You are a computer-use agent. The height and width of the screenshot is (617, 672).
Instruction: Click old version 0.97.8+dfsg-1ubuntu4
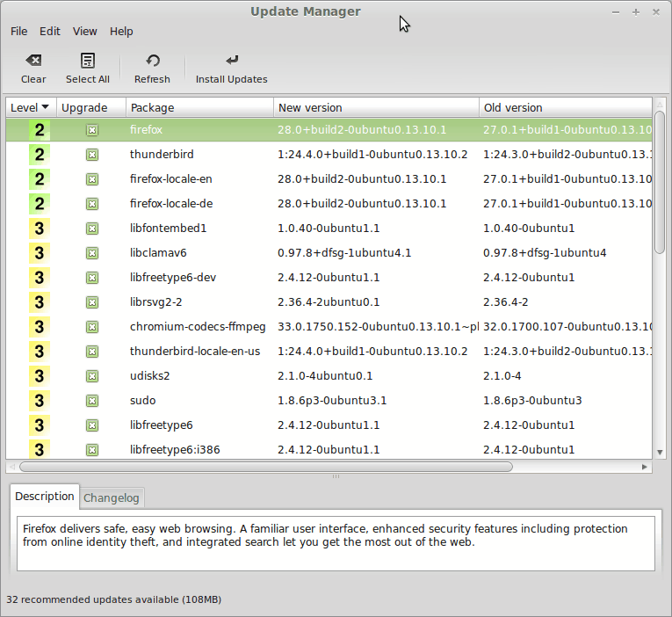pos(545,253)
